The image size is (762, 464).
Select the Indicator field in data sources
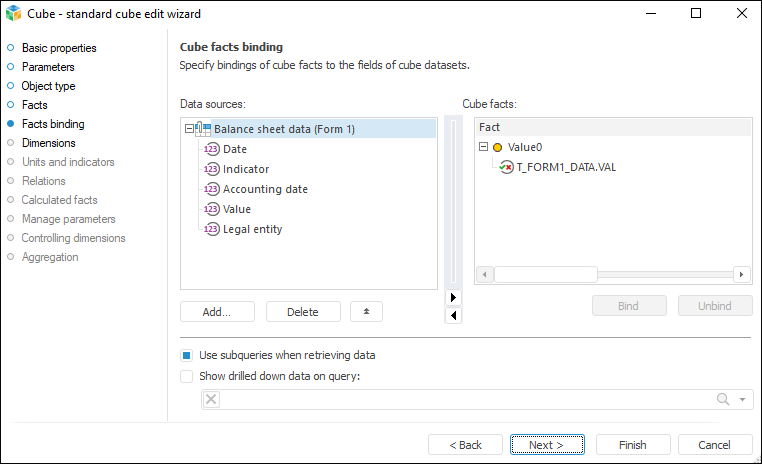246,169
